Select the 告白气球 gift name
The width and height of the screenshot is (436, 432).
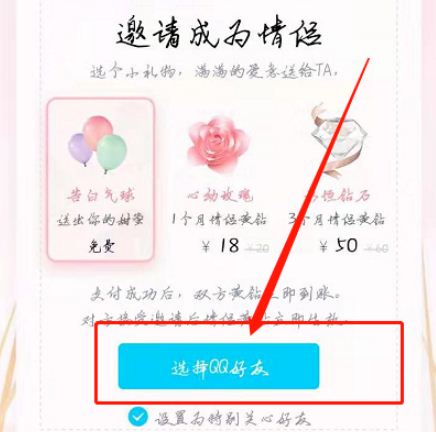click(100, 195)
